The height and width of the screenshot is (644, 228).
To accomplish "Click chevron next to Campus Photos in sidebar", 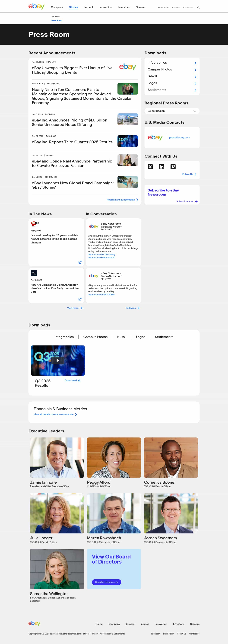I will (195, 70).
